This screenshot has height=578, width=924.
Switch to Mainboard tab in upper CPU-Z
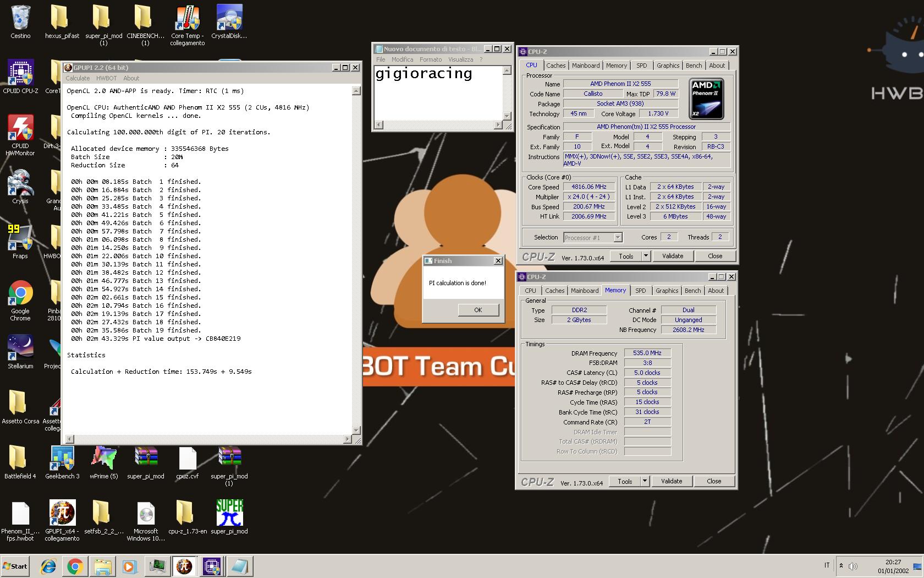tap(586, 66)
